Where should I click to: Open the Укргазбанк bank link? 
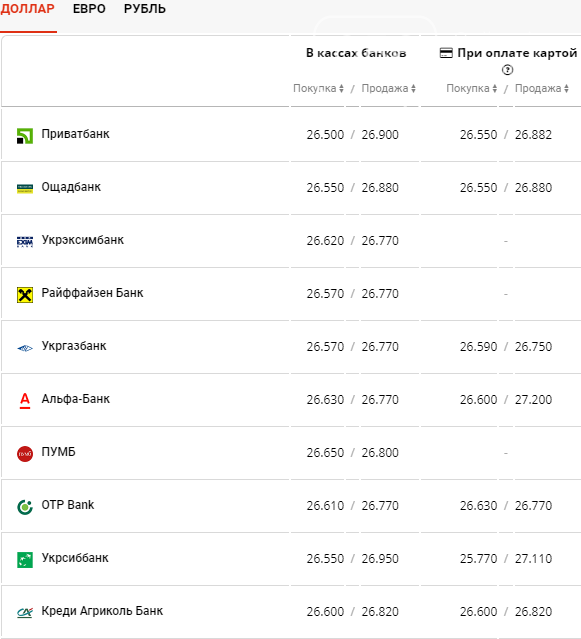click(x=74, y=346)
